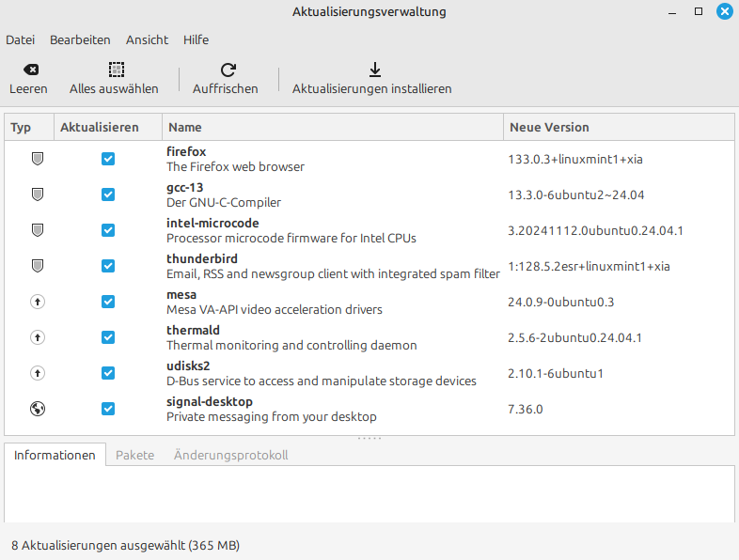Click the Leeren (clear) toolbar icon
739x560 pixels.
tap(31, 70)
